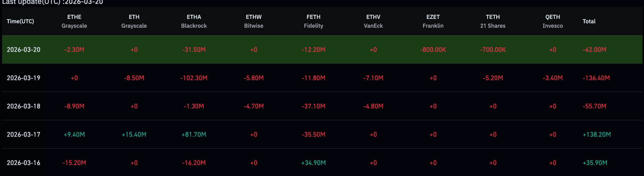
Task: Click the FETH Fidelity column header
Action: [313, 21]
